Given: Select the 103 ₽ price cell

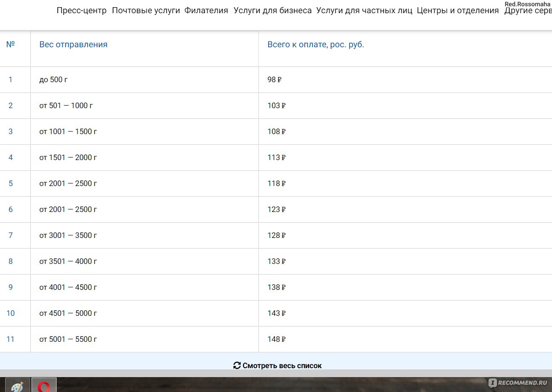Looking at the screenshot, I should coord(405,106).
